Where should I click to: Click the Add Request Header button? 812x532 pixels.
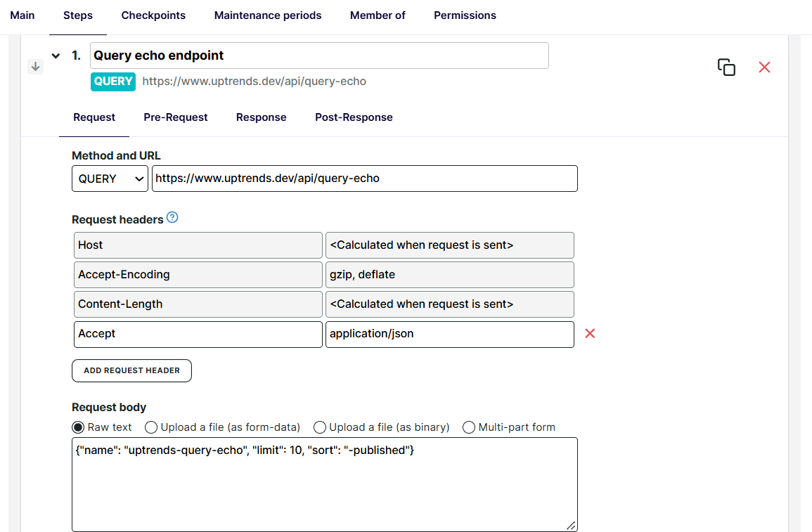(131, 370)
